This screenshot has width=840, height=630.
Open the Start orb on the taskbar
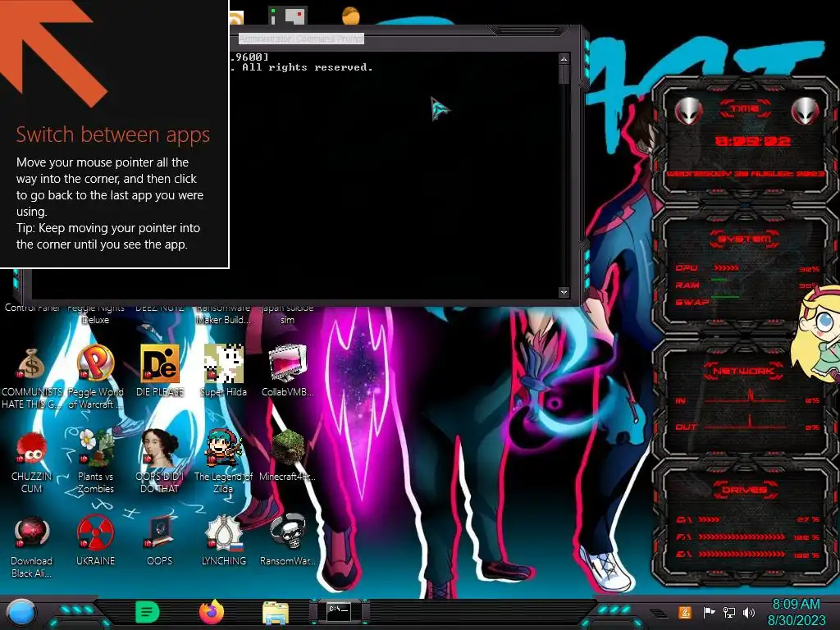tap(21, 612)
